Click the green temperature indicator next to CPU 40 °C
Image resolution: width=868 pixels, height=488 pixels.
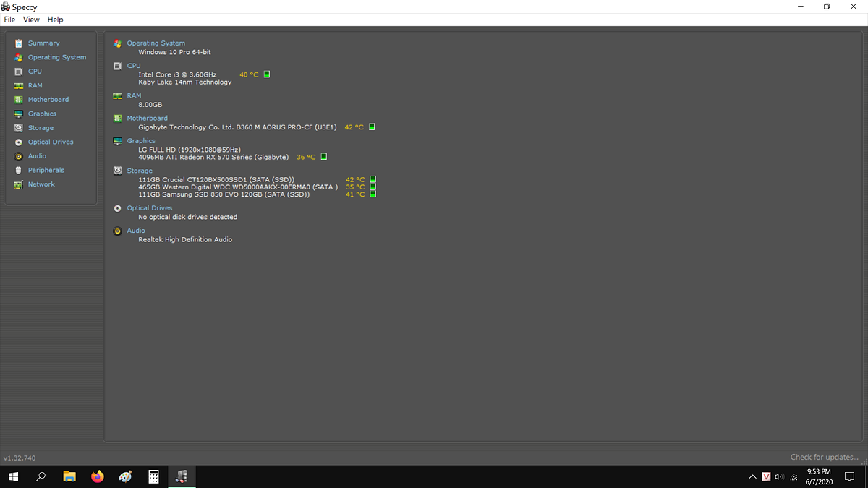[x=267, y=74]
